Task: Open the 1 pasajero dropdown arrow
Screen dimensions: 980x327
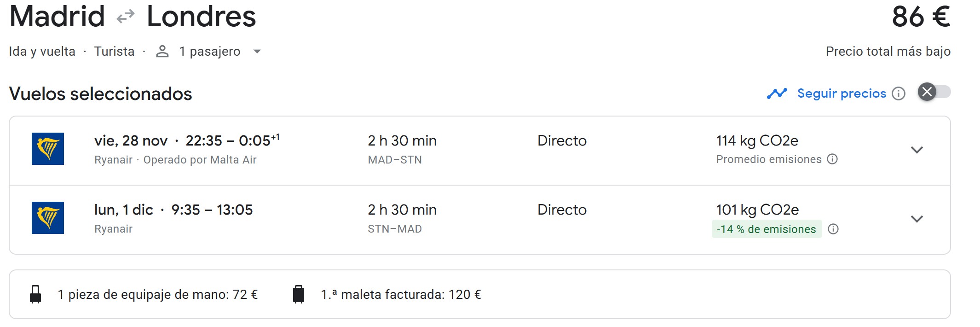Action: pyautogui.click(x=257, y=52)
